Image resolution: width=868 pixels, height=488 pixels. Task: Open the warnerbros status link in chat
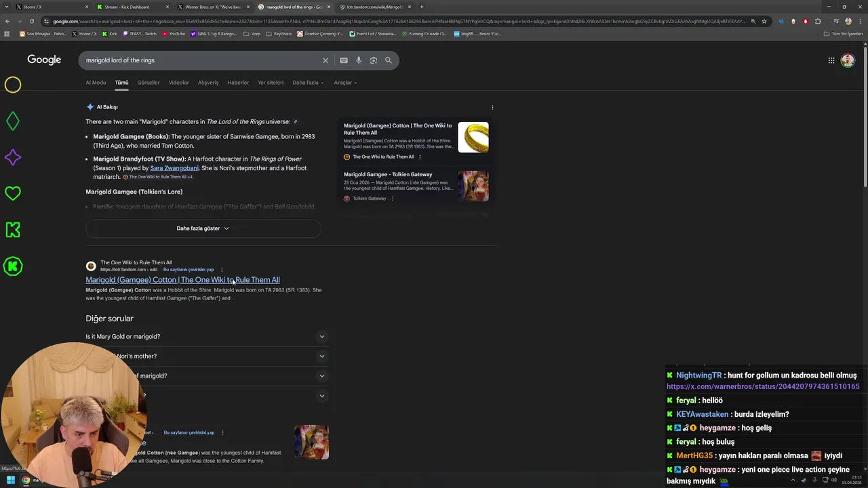coord(763,387)
